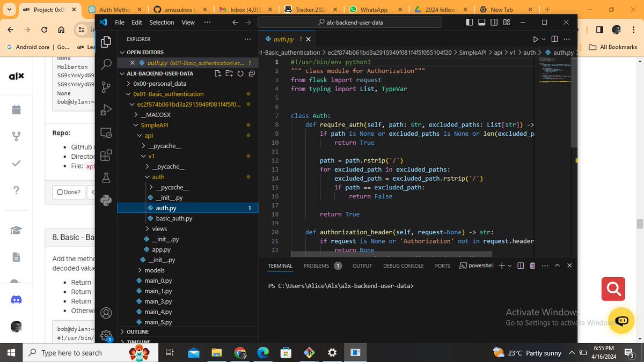
Task: Switch to the PORTS panel tab
Action: coord(443,266)
